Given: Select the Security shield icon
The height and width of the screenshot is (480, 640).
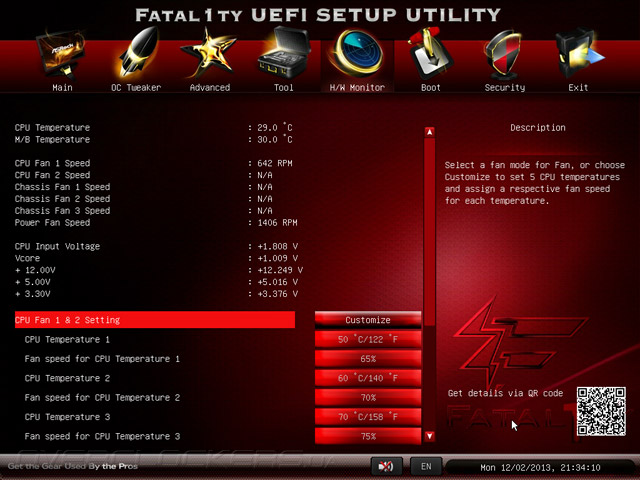Looking at the screenshot, I should (x=503, y=55).
